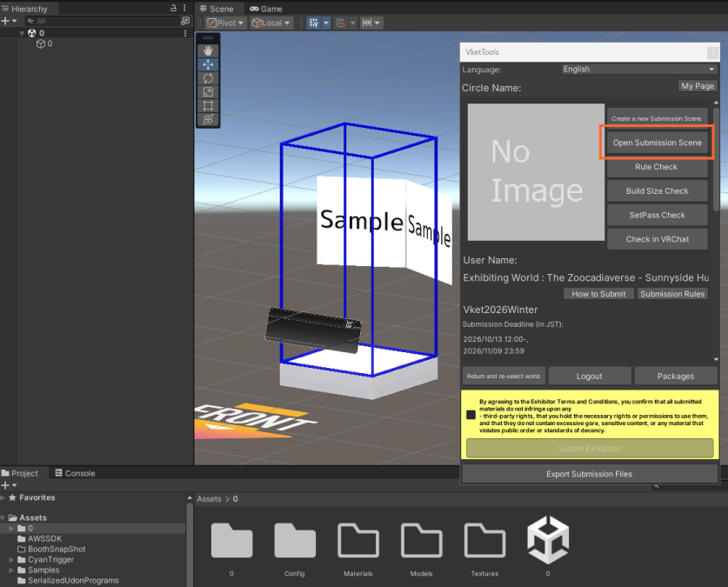Viewport: 728px width, 587px height.
Task: Click the Hierarchy search-by-type icon
Action: pyautogui.click(x=185, y=20)
